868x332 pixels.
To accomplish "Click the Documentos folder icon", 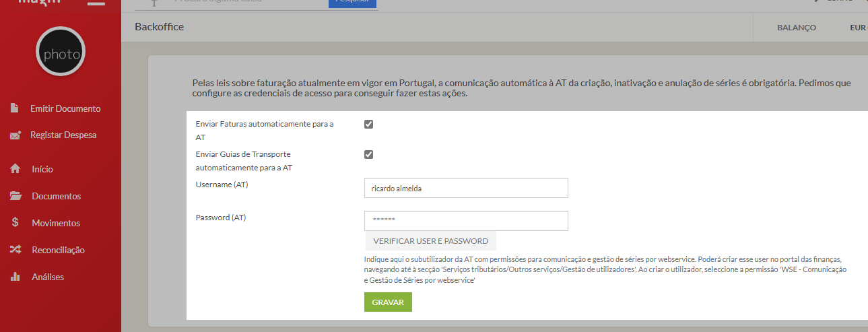I will (15, 196).
